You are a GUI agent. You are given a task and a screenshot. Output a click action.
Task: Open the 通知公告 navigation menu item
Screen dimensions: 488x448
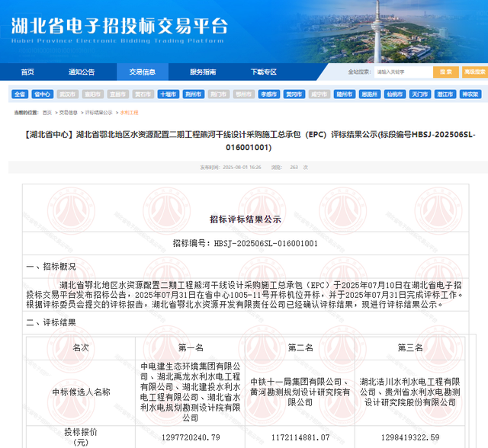pyautogui.click(x=82, y=72)
